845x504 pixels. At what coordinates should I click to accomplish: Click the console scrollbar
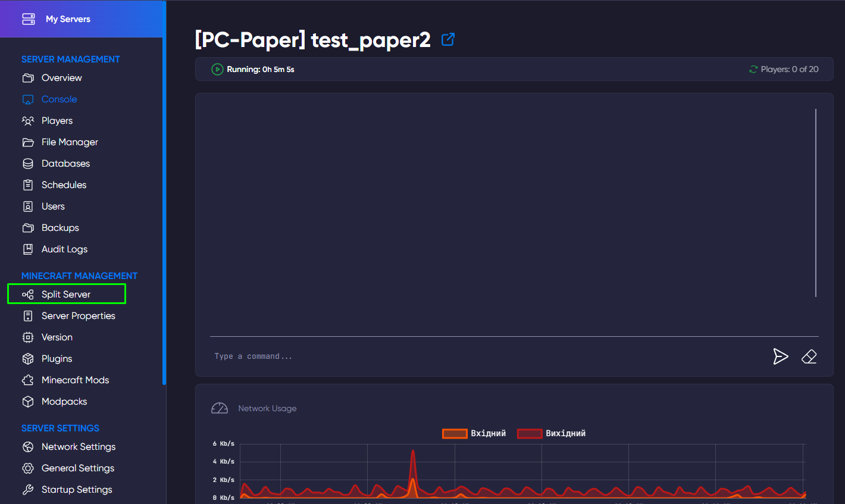[x=815, y=202]
